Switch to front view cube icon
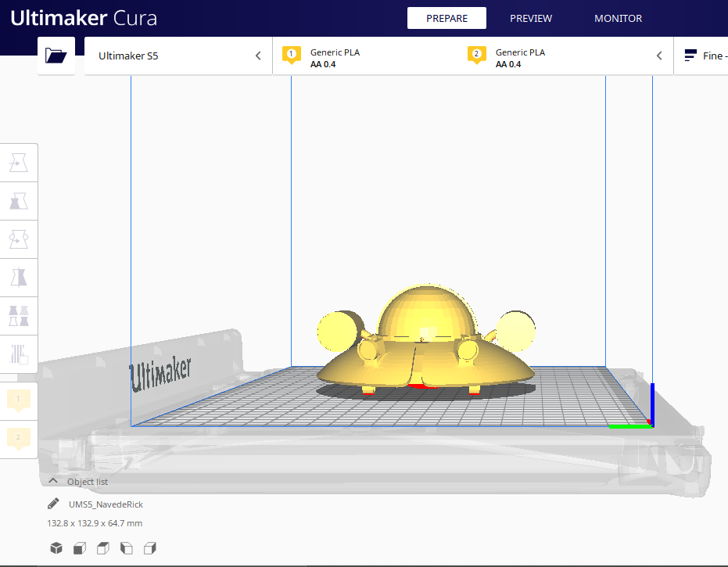Screen dimensions: 728x567 [80, 548]
